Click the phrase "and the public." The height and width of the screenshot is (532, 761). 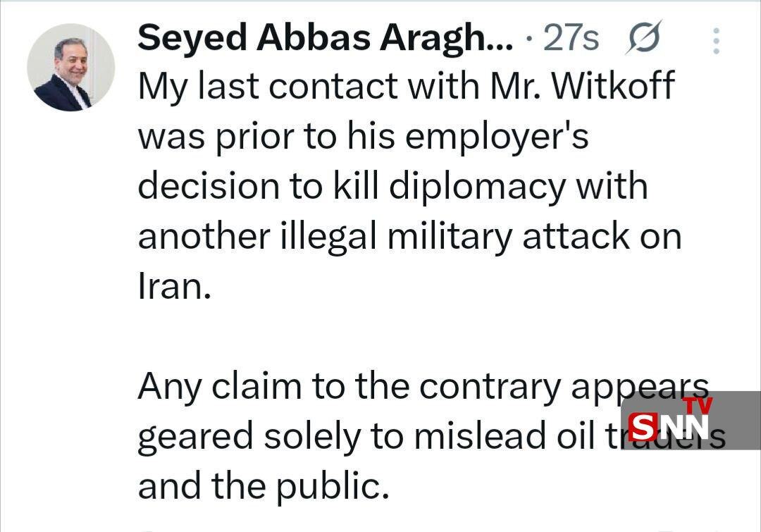(x=263, y=485)
